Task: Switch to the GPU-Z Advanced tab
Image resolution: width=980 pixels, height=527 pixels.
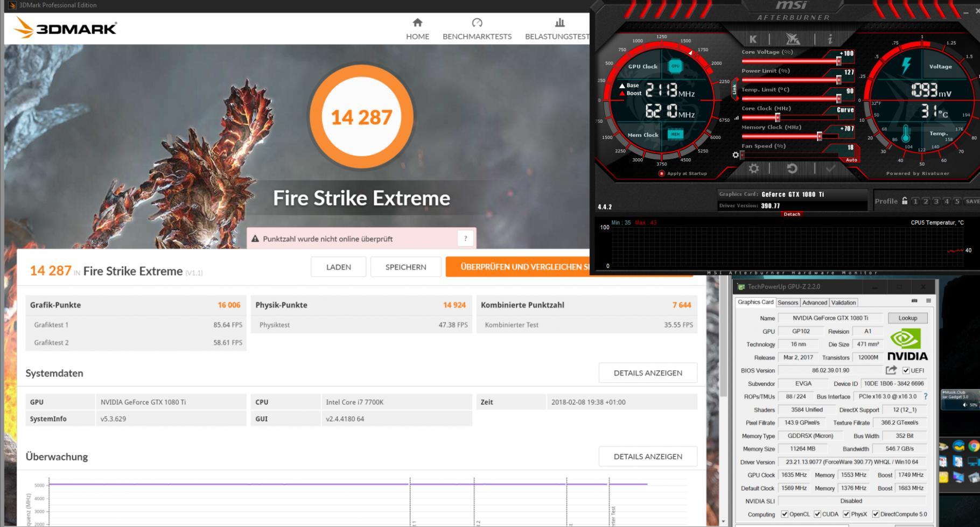Action: click(815, 303)
